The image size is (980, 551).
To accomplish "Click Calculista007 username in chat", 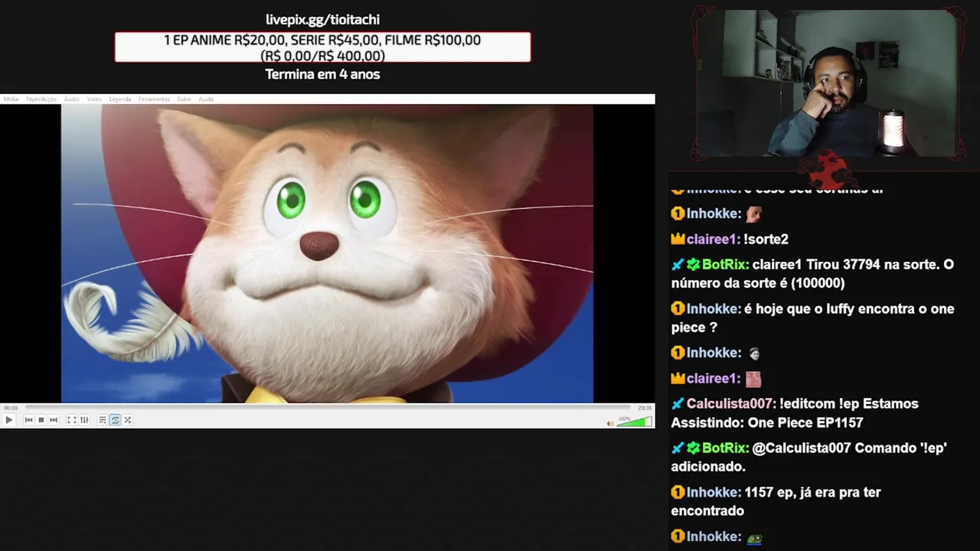I will [730, 404].
